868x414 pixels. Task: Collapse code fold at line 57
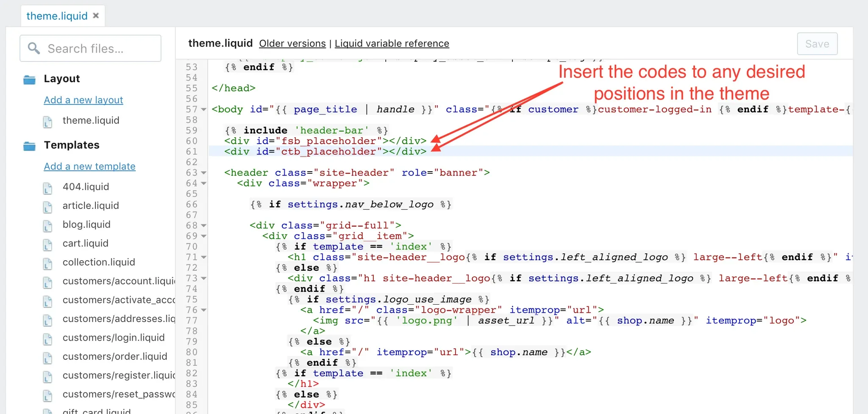coord(204,110)
